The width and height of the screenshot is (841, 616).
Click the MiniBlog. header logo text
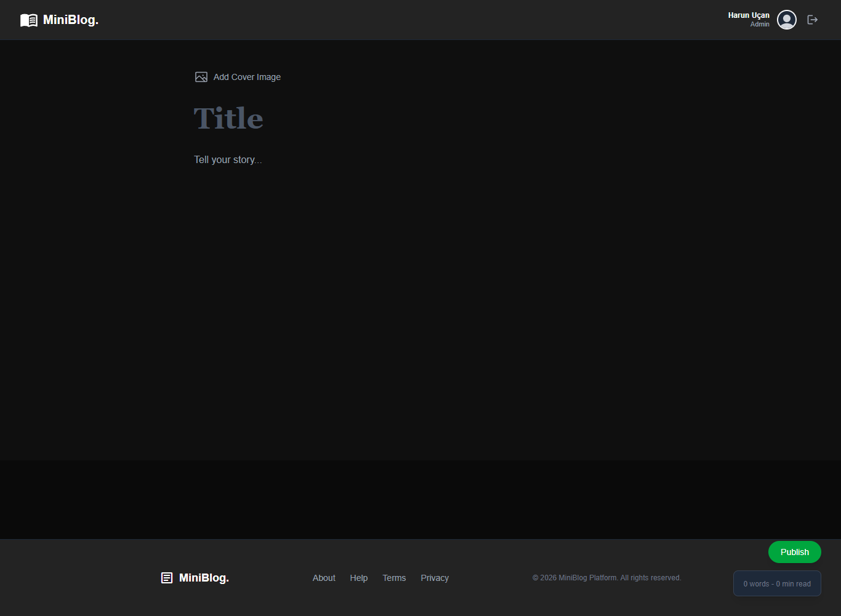tap(70, 20)
